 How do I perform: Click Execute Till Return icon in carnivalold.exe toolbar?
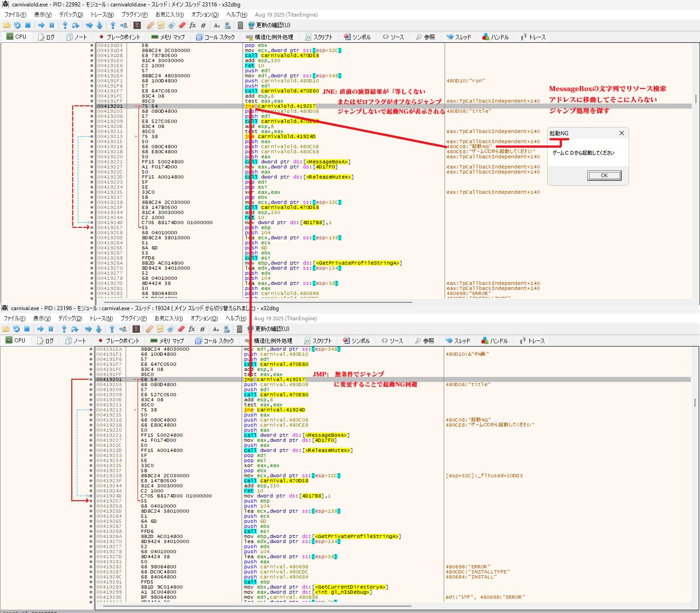113,25
